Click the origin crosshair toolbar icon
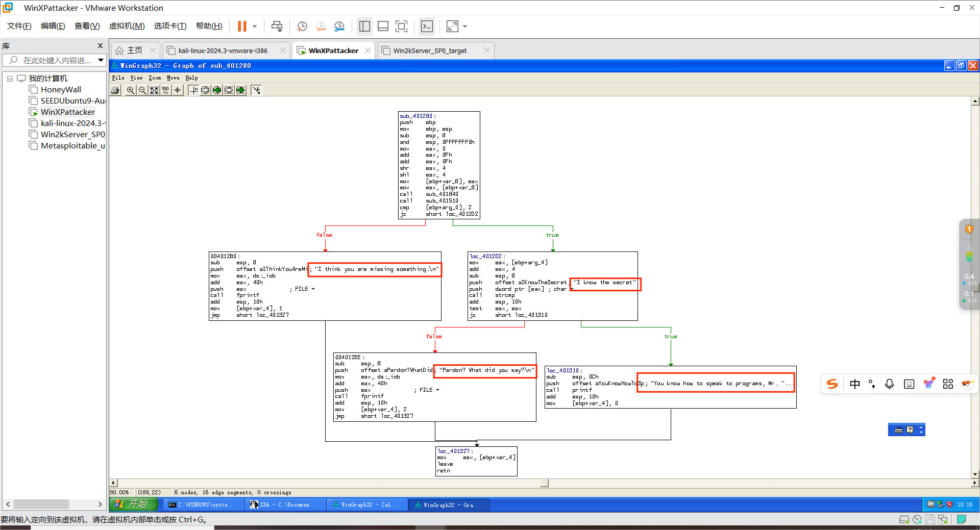 point(178,90)
